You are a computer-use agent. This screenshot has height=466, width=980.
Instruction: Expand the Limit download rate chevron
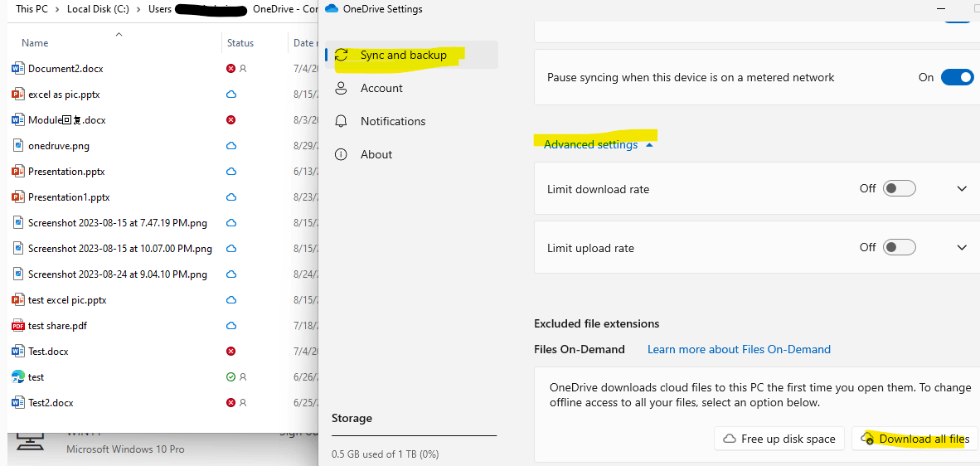click(x=962, y=189)
